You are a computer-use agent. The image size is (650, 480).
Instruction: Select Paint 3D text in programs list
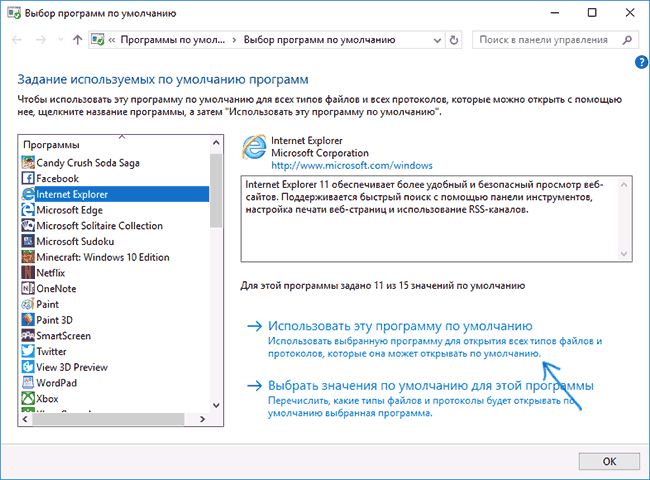(54, 320)
